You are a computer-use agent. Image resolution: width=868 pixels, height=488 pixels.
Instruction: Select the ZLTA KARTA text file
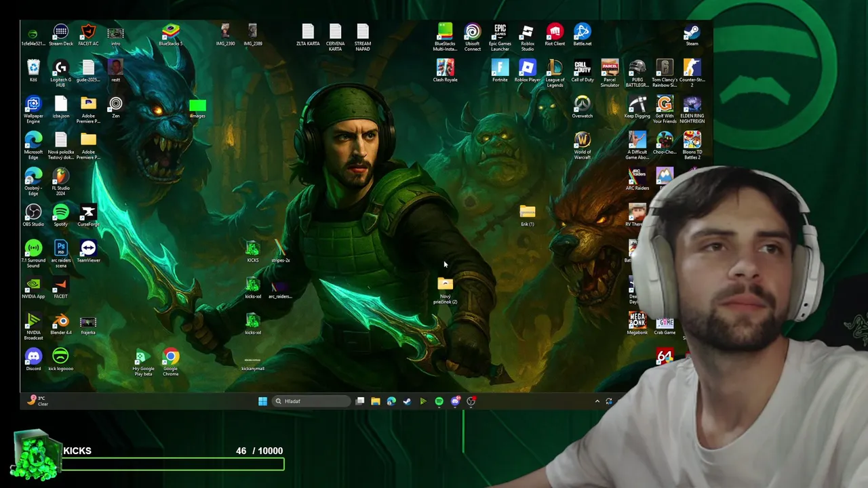click(308, 35)
